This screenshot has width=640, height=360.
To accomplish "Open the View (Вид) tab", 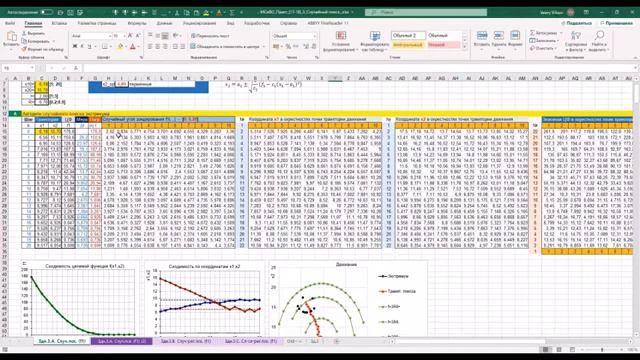I will (230, 23).
